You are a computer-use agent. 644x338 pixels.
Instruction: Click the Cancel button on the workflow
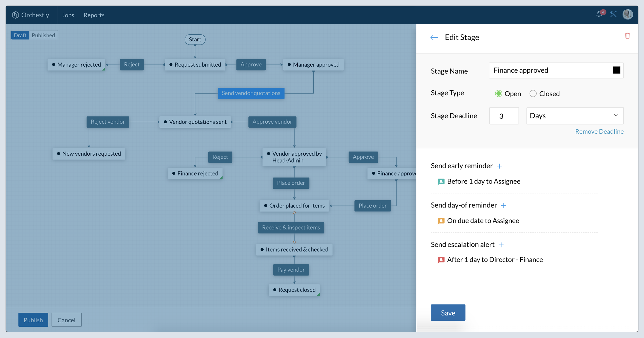point(66,320)
